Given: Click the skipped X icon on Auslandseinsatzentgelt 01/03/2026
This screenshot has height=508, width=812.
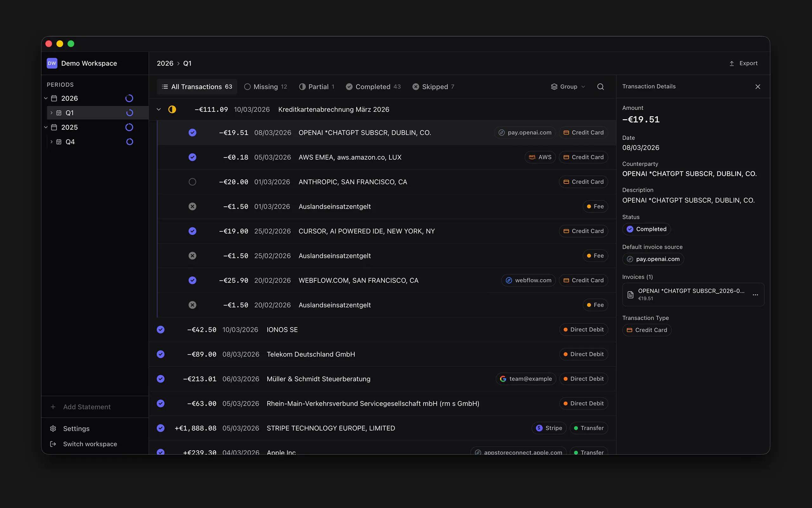Looking at the screenshot, I should [192, 207].
